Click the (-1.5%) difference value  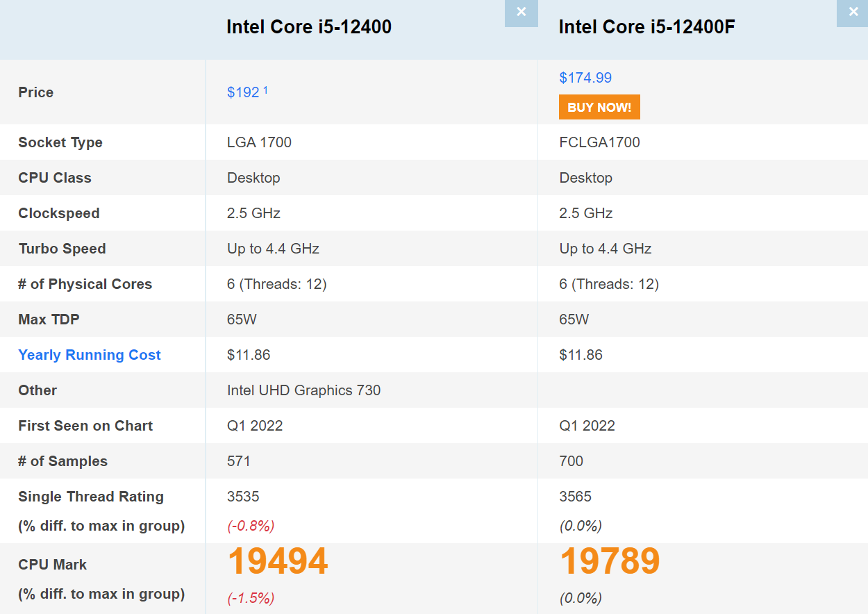point(251,597)
